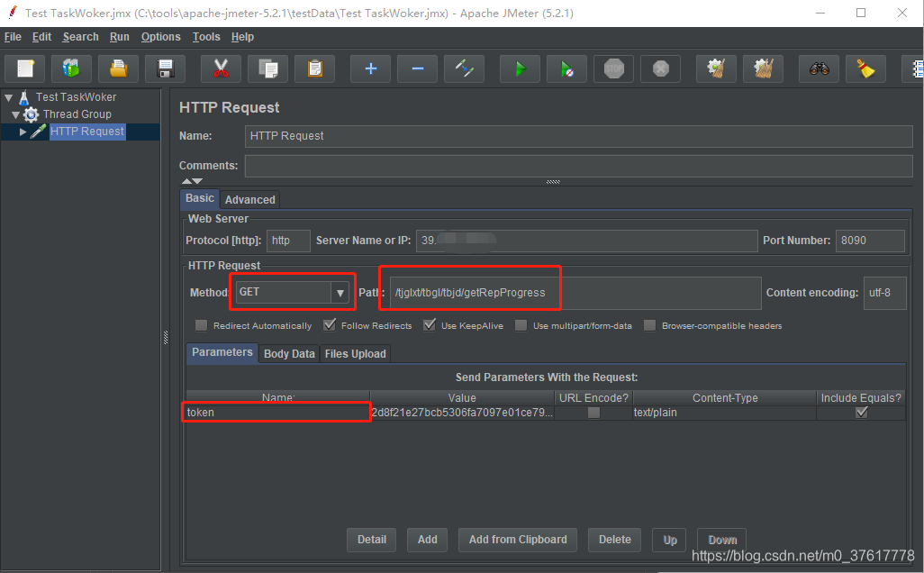Image resolution: width=924 pixels, height=573 pixels.
Task: Toggle Browser-compatible headers checkbox
Action: (649, 325)
